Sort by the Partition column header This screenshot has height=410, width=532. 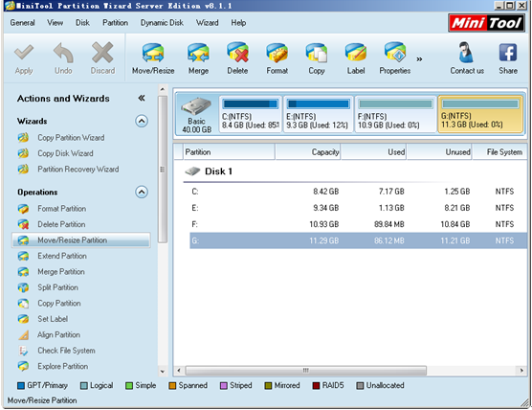(229, 152)
